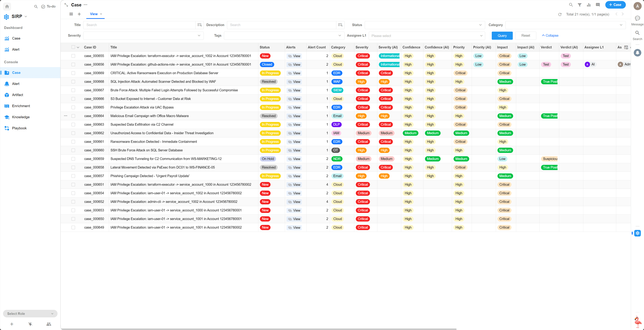
Task: Click the home icon in sidebar
Action: (x=7, y=7)
